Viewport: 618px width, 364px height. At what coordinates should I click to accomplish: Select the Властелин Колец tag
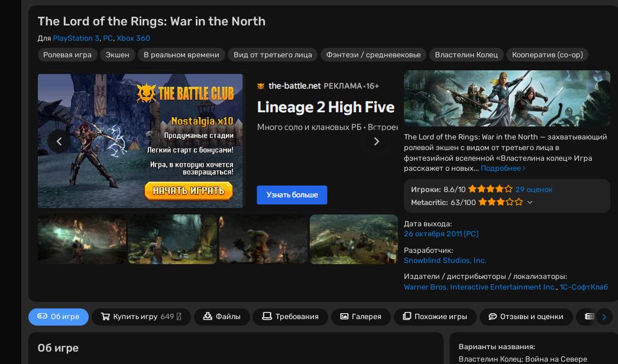point(466,55)
